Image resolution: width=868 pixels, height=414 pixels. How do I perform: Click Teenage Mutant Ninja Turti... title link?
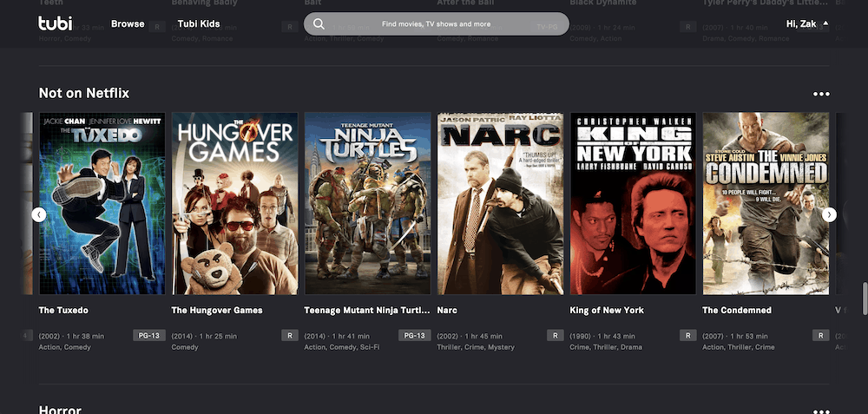pyautogui.click(x=367, y=310)
